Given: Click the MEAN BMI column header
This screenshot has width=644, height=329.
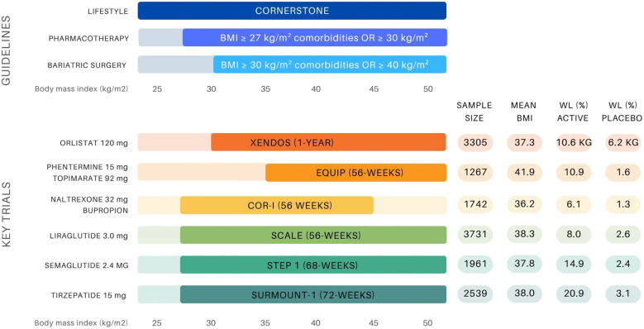Looking at the screenshot, I should [x=523, y=112].
